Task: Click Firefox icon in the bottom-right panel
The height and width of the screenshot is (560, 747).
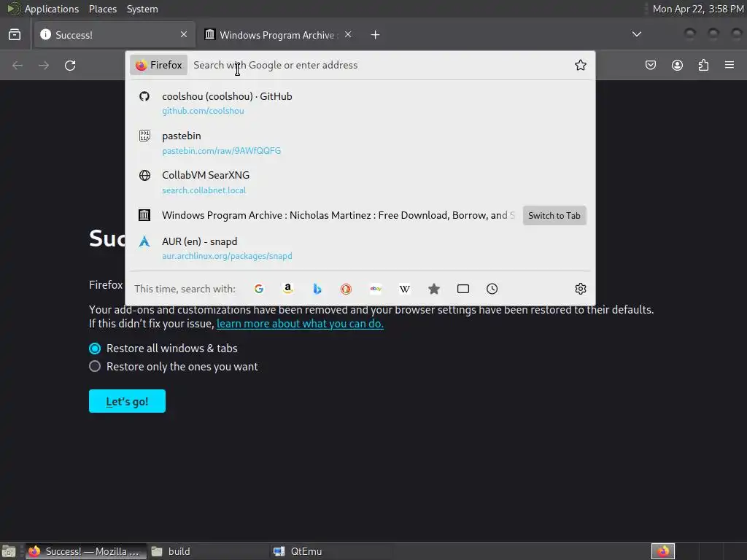Action: [x=663, y=551]
